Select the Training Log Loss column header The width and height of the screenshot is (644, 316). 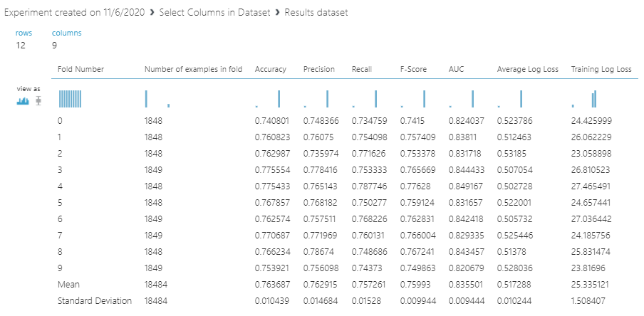click(601, 69)
